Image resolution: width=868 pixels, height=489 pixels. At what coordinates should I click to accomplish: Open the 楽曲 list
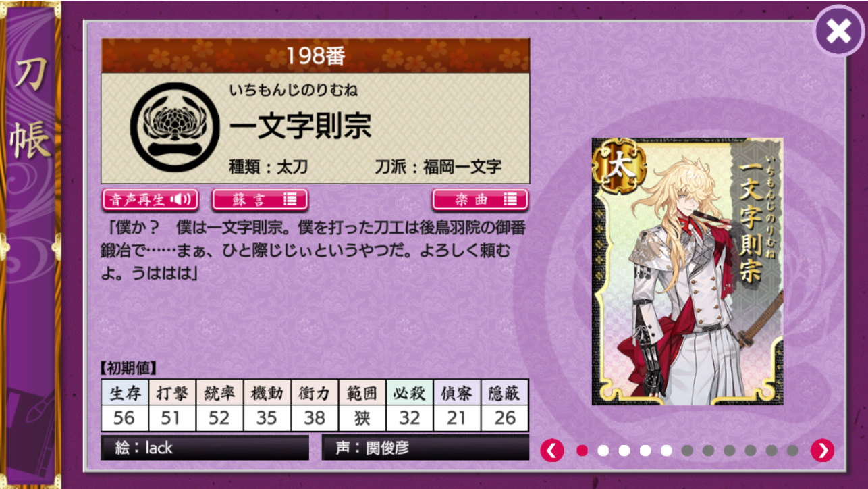click(x=480, y=199)
